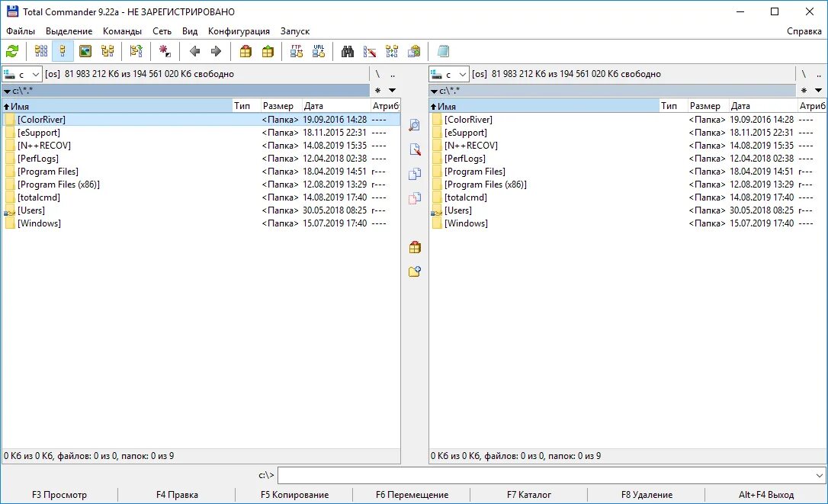Pack files using toolbar red-arrow box icon

click(x=246, y=51)
